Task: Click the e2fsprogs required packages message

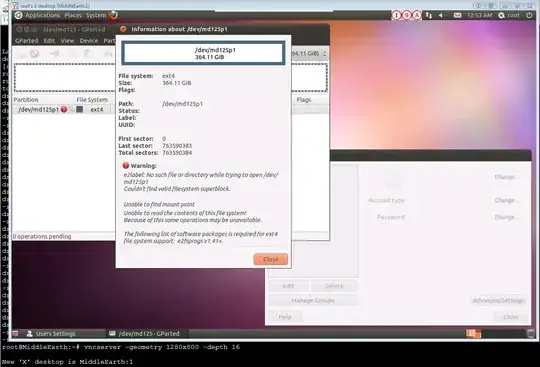Action: point(201,237)
